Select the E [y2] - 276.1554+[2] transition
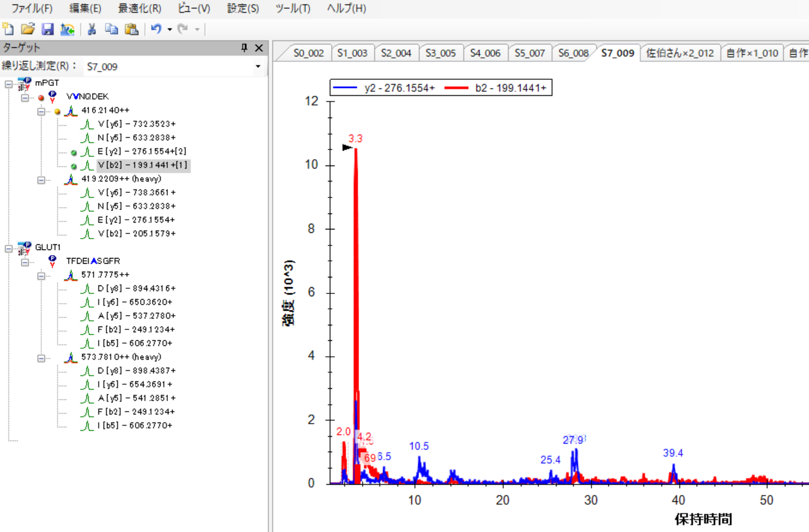 pos(142,152)
